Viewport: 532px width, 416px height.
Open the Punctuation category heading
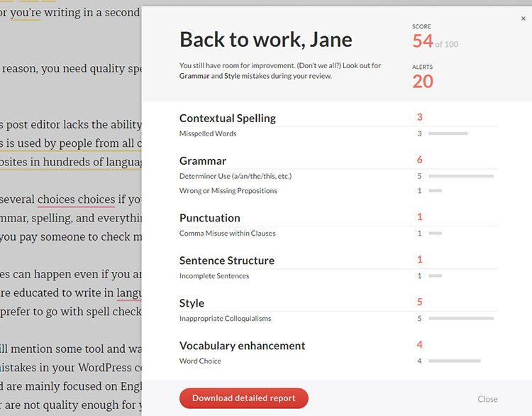point(209,218)
